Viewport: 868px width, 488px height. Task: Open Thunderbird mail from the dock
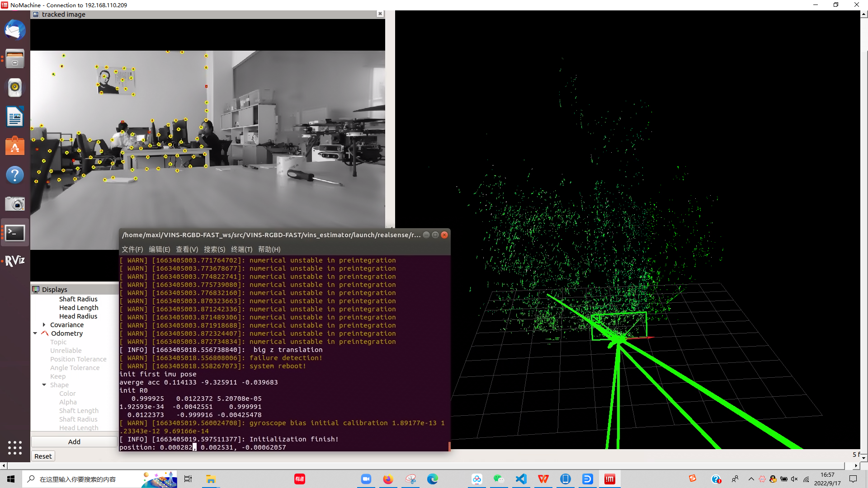[15, 30]
